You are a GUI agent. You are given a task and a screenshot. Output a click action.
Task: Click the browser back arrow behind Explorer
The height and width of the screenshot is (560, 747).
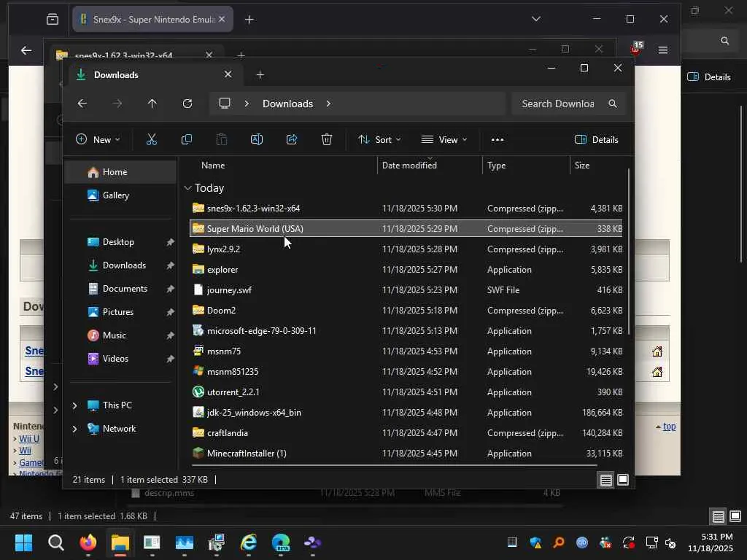point(26,50)
